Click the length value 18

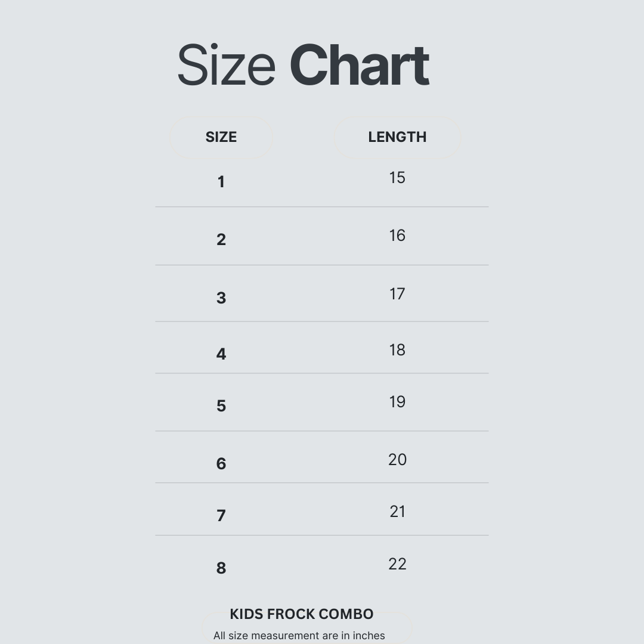click(x=397, y=350)
